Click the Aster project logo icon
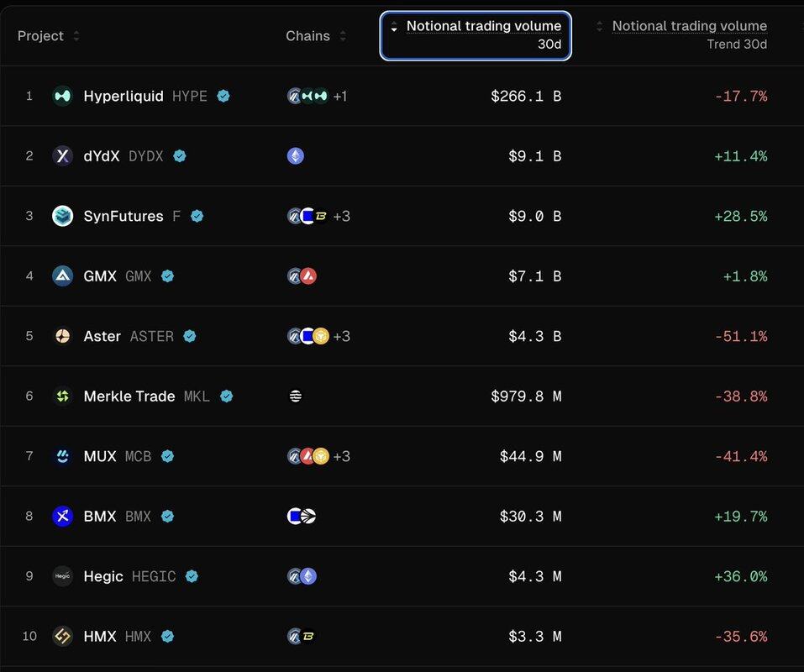This screenshot has height=672, width=804. (x=62, y=336)
